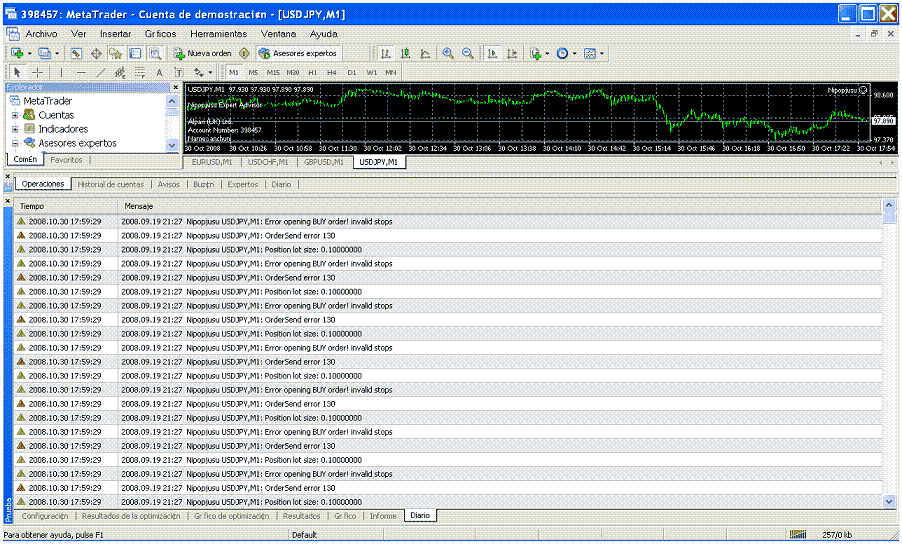
Task: Switch to the H1 timeframe
Action: click(x=312, y=72)
